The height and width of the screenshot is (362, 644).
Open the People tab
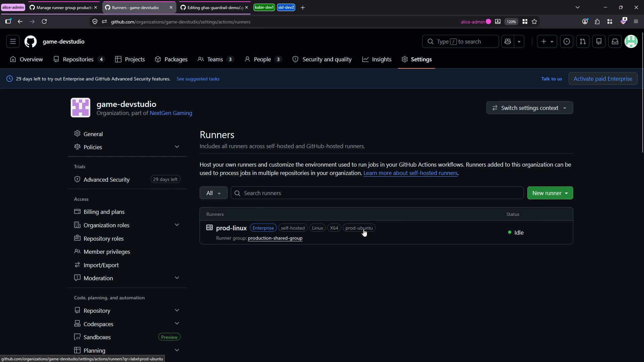click(x=263, y=59)
